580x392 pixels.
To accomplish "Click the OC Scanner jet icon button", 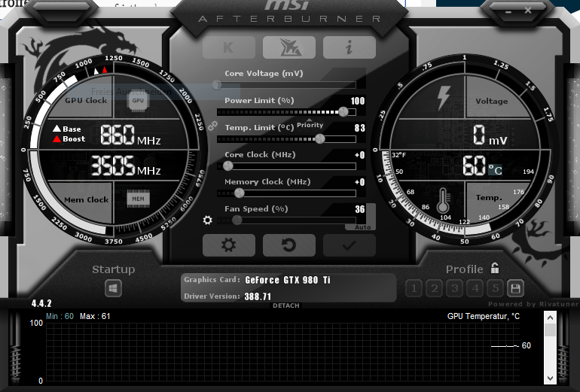I will click(x=289, y=47).
